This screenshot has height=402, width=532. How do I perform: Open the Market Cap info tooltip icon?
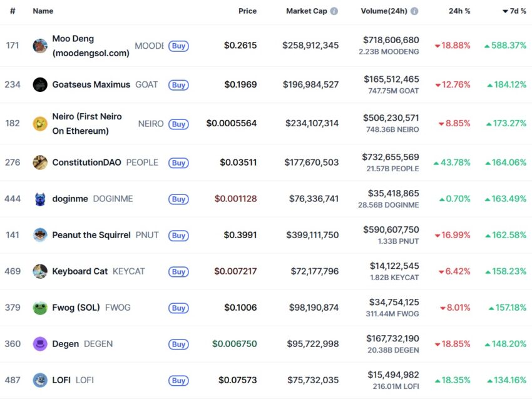[334, 11]
